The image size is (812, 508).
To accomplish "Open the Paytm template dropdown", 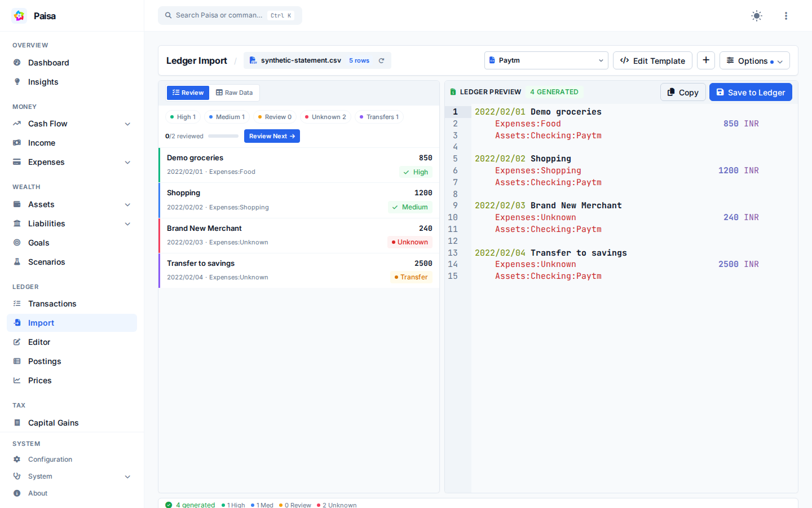I will pos(546,60).
